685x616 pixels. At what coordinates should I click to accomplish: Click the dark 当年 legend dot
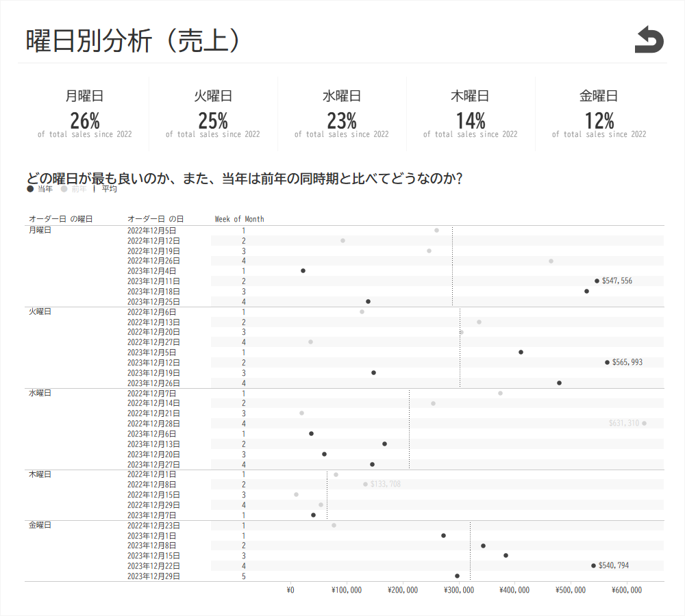pos(29,189)
